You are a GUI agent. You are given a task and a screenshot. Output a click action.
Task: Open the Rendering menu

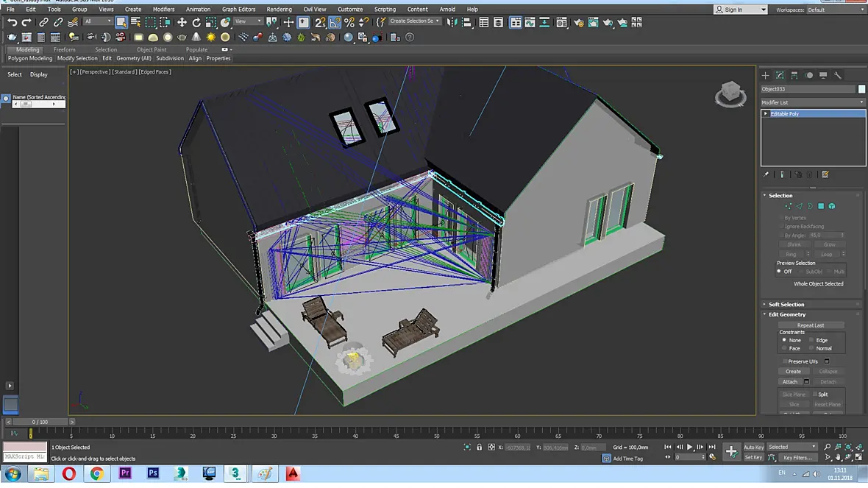[279, 10]
